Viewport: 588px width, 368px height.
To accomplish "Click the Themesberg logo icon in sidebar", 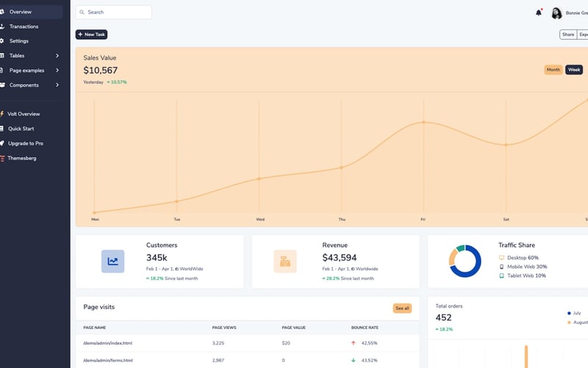I will coord(2,158).
